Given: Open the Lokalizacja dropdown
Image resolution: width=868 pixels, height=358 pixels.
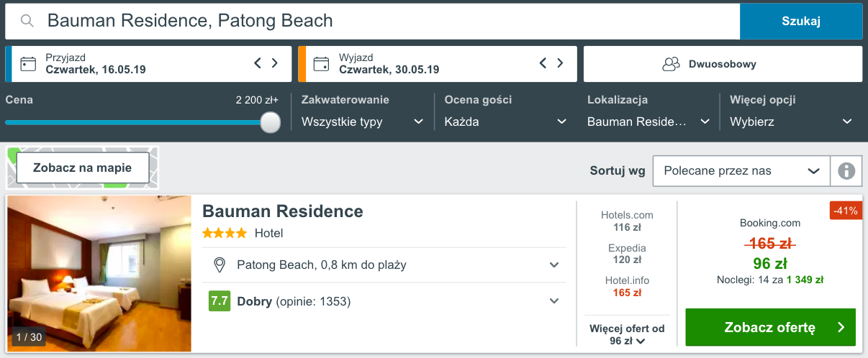Looking at the screenshot, I should click(x=649, y=121).
